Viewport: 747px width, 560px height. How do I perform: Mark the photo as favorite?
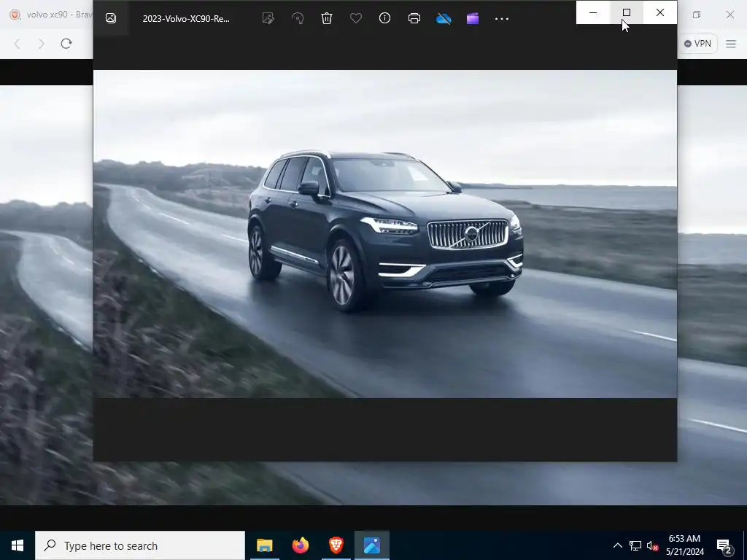[356, 18]
